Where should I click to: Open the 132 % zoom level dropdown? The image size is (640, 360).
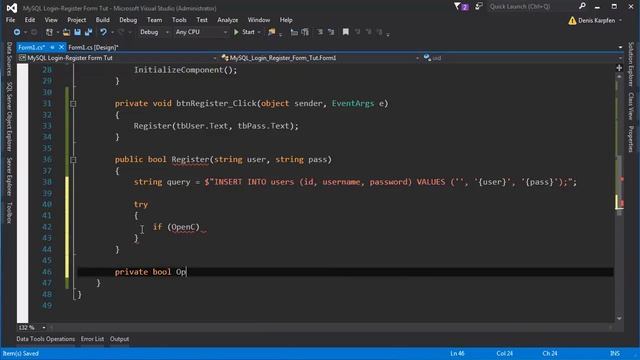coord(44,327)
